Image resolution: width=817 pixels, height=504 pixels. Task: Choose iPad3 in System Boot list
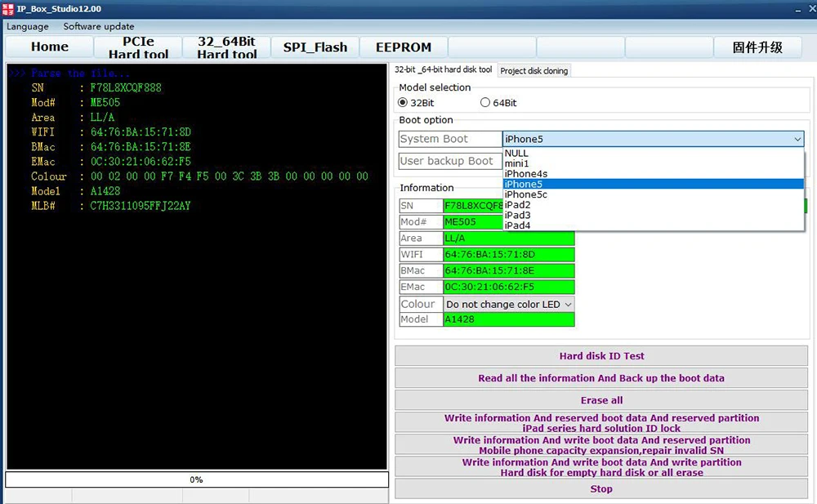[654, 215]
